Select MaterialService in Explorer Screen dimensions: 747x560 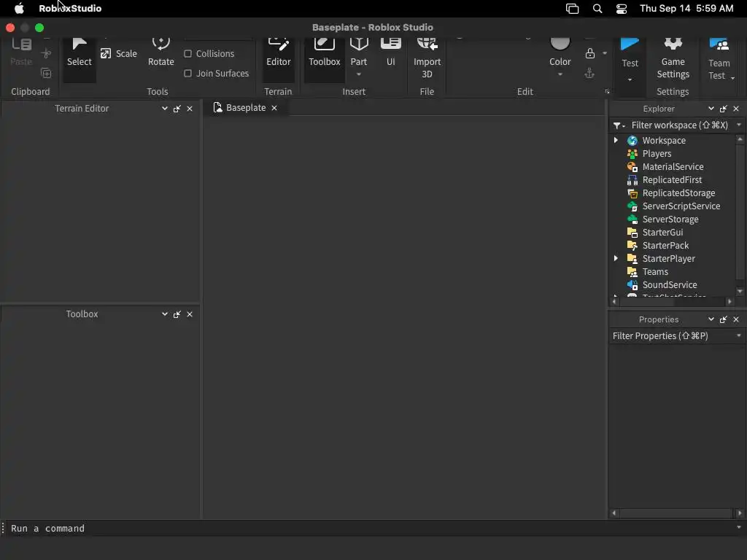(673, 167)
